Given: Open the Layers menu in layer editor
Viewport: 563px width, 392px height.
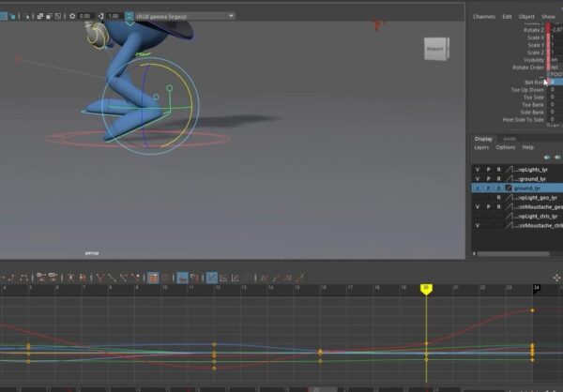Looking at the screenshot, I should pyautogui.click(x=480, y=147).
